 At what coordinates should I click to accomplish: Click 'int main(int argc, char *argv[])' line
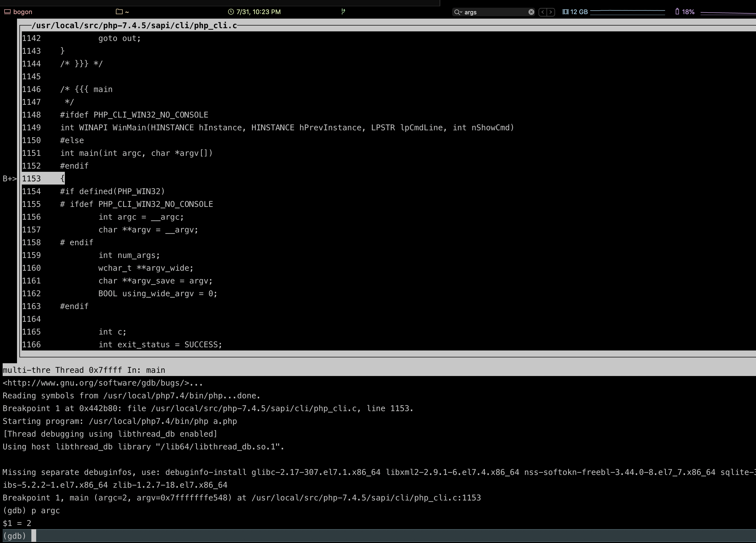136,153
